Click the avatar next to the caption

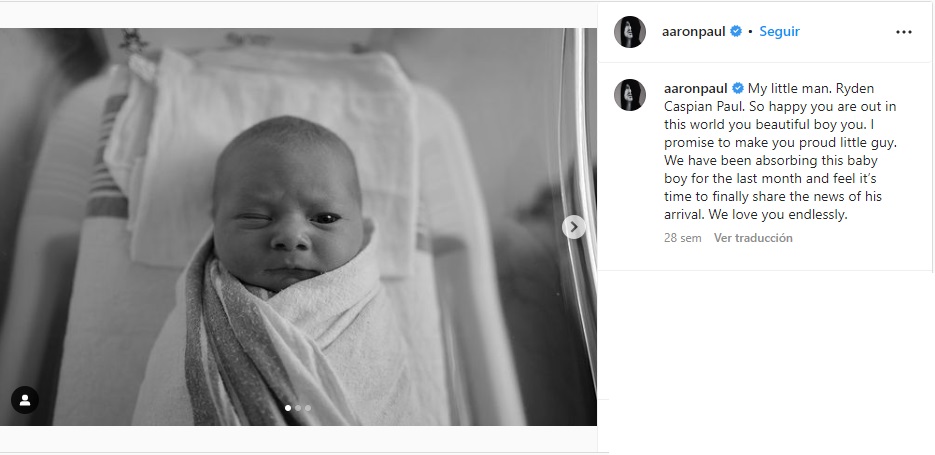click(630, 94)
